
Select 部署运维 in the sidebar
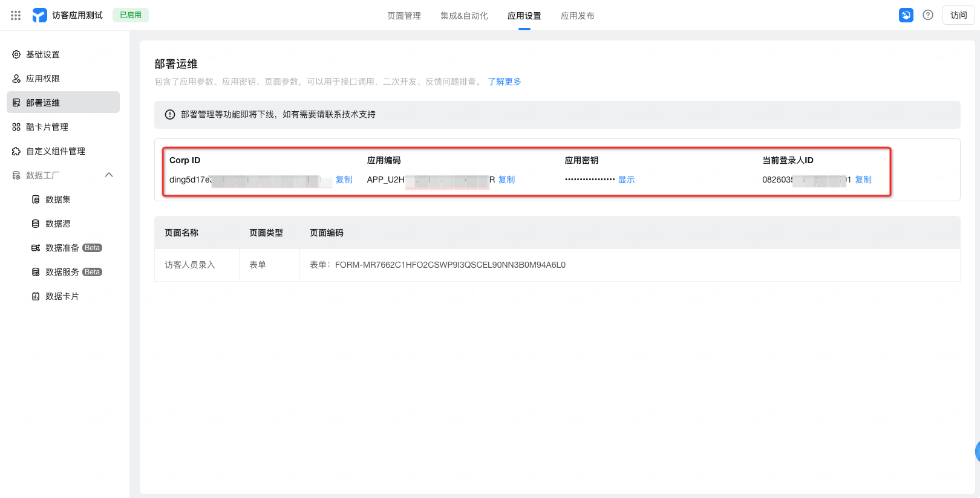[x=64, y=103]
